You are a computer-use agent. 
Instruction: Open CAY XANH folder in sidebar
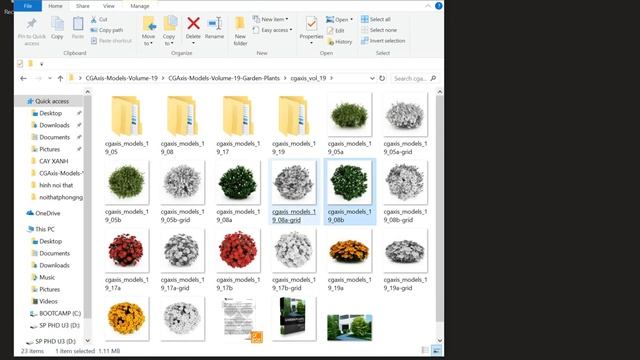click(53, 161)
